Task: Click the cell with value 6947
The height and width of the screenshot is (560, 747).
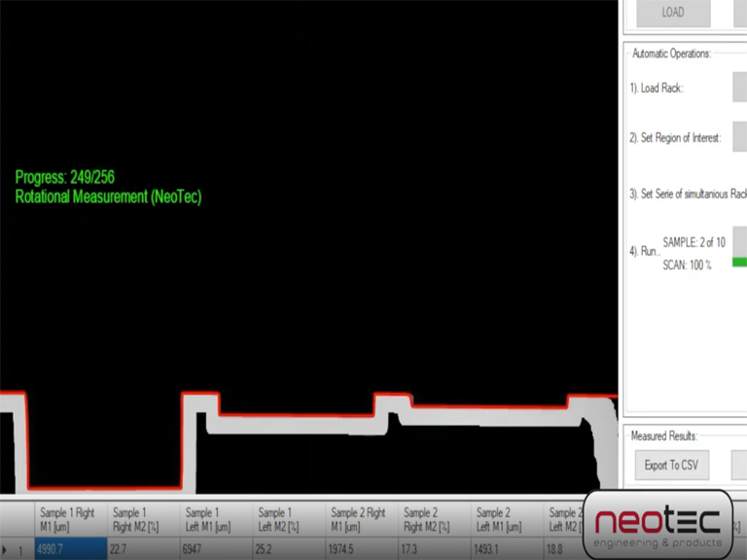Action: pos(214,550)
